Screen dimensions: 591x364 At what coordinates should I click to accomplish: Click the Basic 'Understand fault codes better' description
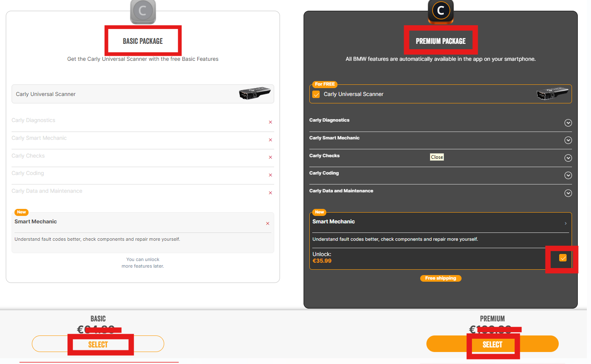[x=97, y=239]
